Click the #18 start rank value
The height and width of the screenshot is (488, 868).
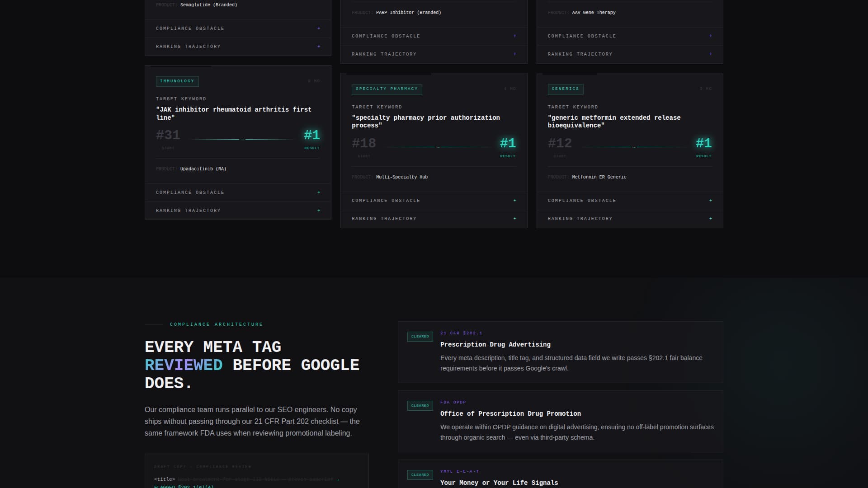tap(364, 143)
